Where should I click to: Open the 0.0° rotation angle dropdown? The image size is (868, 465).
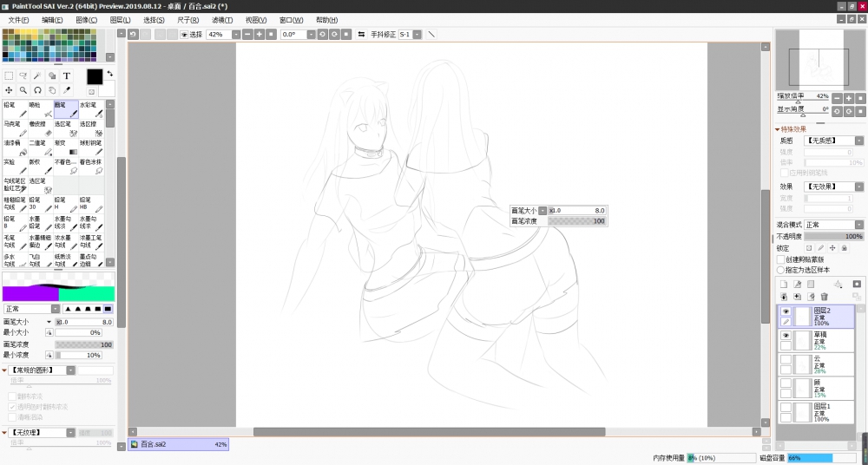311,35
